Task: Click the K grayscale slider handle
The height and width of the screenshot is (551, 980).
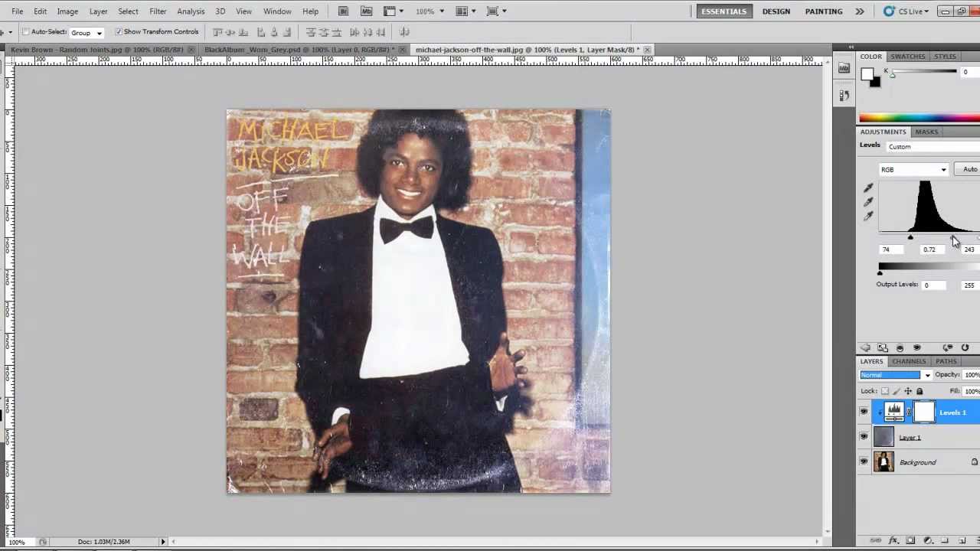Action: [892, 75]
